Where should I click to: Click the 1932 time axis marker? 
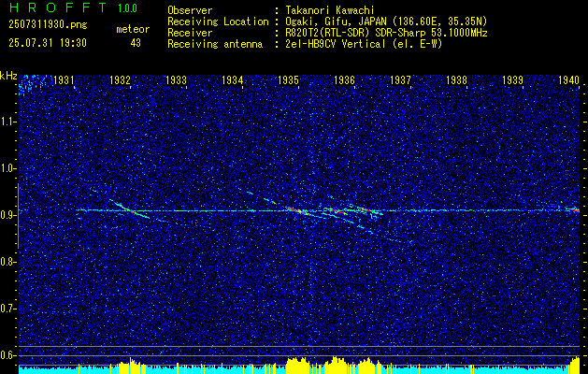[120, 79]
